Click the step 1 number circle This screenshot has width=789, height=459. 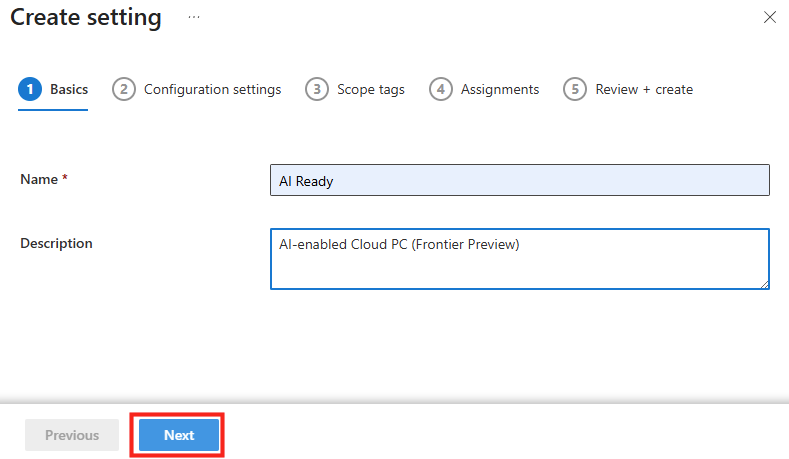point(30,89)
